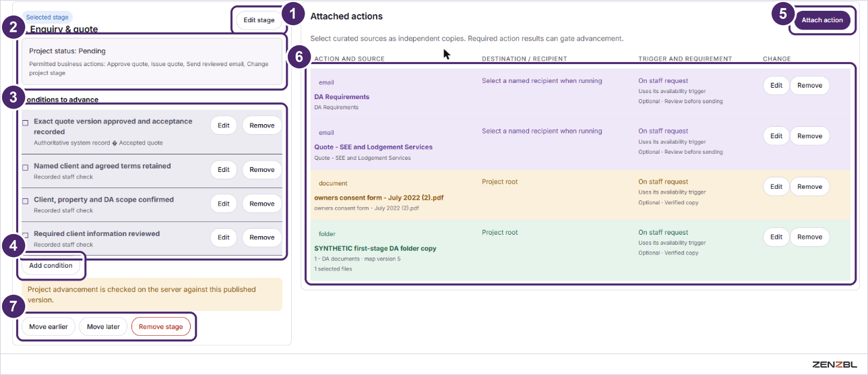Click the 'TRIGGER AND REQUIREMENT' column header
The image size is (868, 375).
click(x=685, y=59)
